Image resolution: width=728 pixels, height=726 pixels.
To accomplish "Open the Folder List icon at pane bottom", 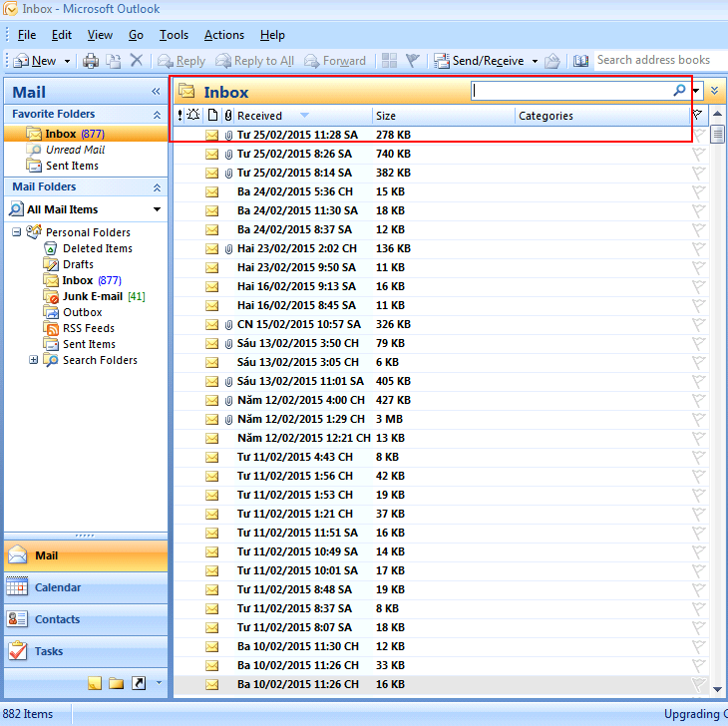I will coord(116,683).
